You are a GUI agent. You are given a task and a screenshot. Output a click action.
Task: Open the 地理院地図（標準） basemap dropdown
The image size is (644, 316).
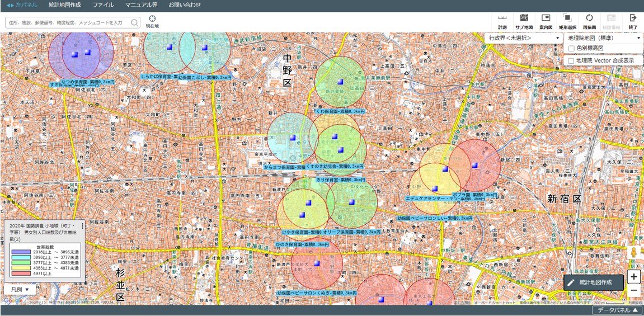click(603, 38)
